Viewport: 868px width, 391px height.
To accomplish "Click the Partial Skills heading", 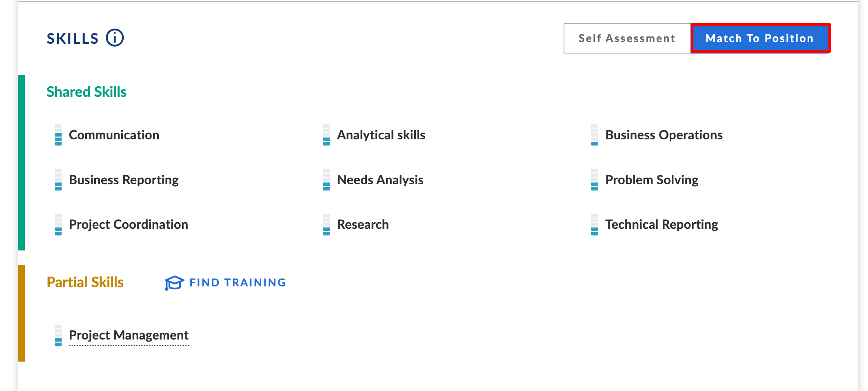I will point(85,282).
